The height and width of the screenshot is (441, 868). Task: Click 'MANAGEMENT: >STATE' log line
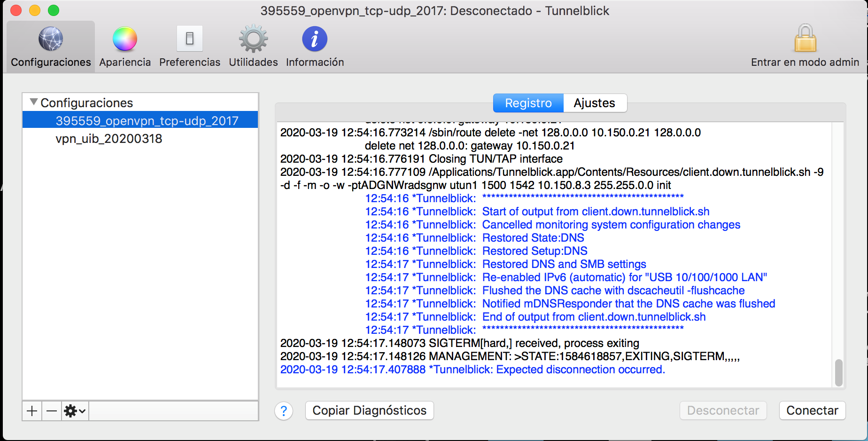tap(510, 356)
